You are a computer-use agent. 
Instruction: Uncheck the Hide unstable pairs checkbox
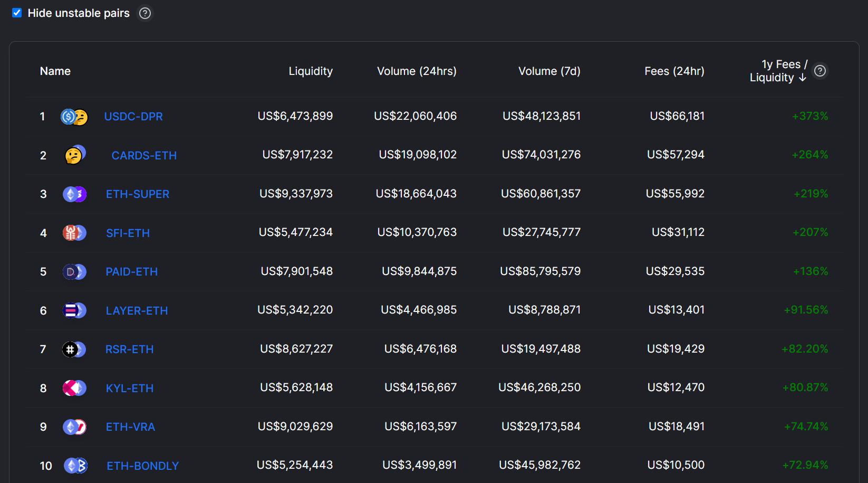point(17,12)
